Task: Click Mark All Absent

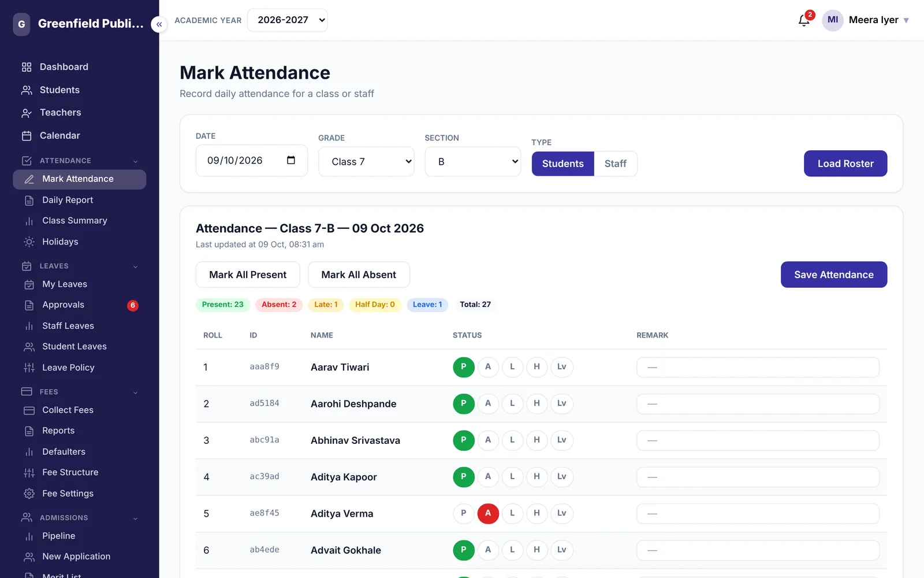Action: [x=359, y=275]
